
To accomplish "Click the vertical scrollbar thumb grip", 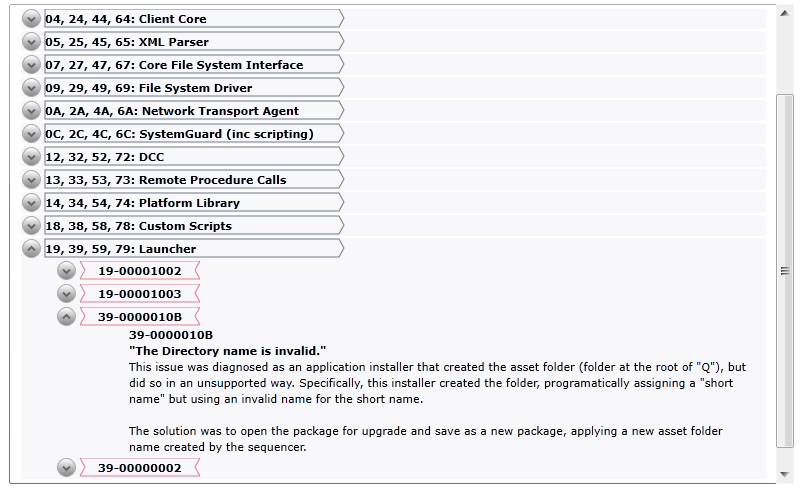I will [785, 271].
